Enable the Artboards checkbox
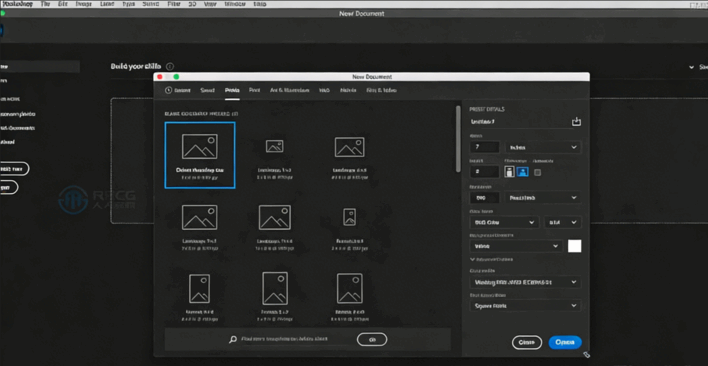The image size is (708, 366). click(x=537, y=172)
